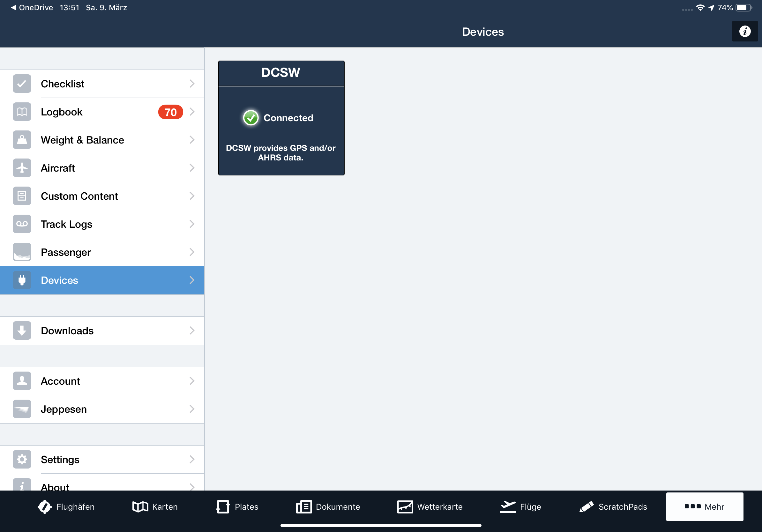This screenshot has height=532, width=762.
Task: Click the Devices plug icon
Action: coord(22,280)
